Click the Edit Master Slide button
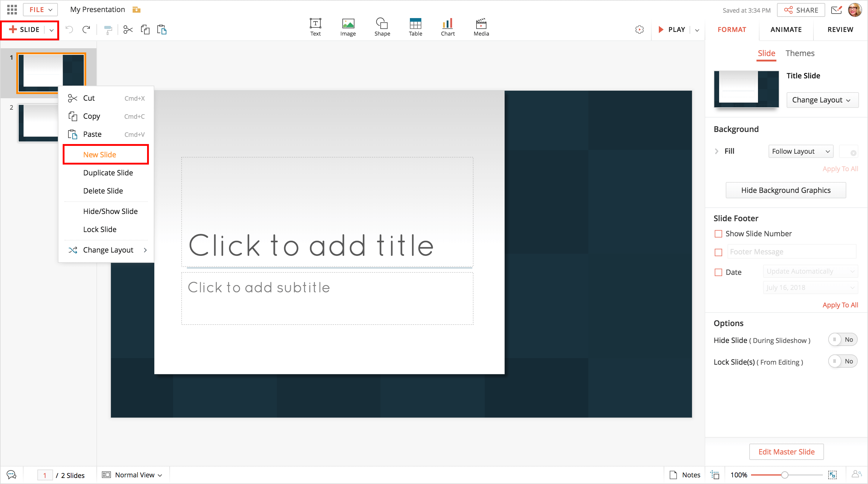Screen dimensions: 868x484 [x=786, y=451]
